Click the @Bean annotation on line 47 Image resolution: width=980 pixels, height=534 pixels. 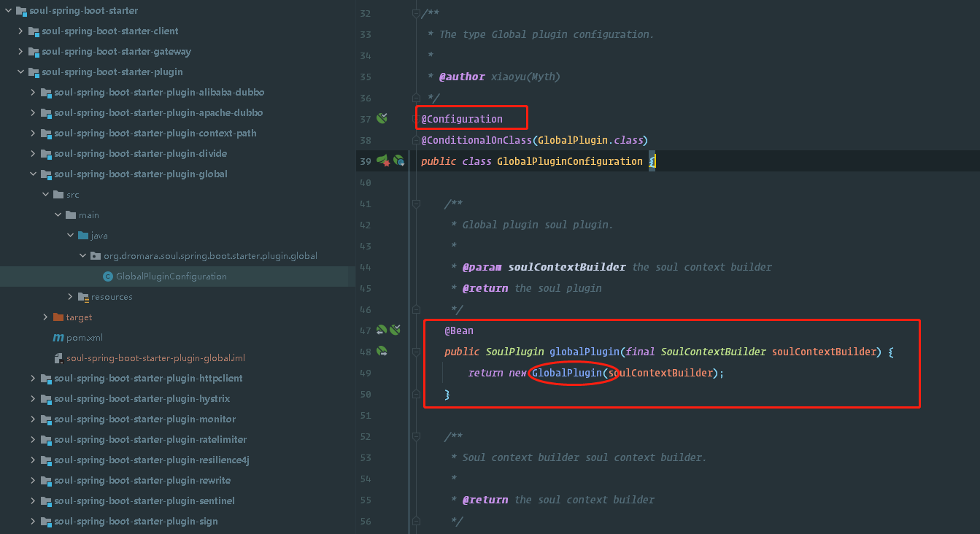(x=459, y=330)
